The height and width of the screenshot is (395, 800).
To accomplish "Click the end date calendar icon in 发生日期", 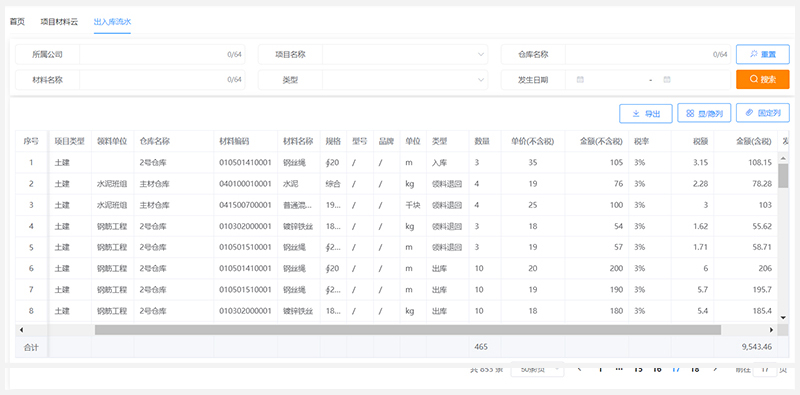I will pos(667,80).
